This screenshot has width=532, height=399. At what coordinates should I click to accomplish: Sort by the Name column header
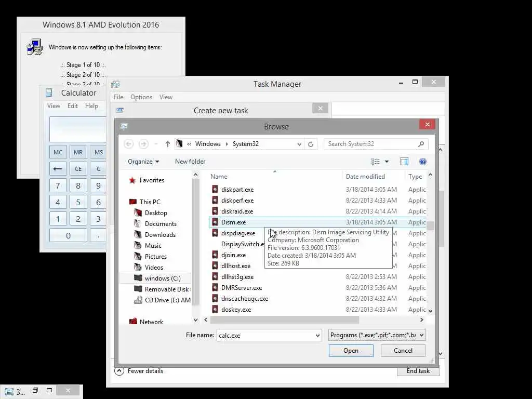pyautogui.click(x=219, y=177)
